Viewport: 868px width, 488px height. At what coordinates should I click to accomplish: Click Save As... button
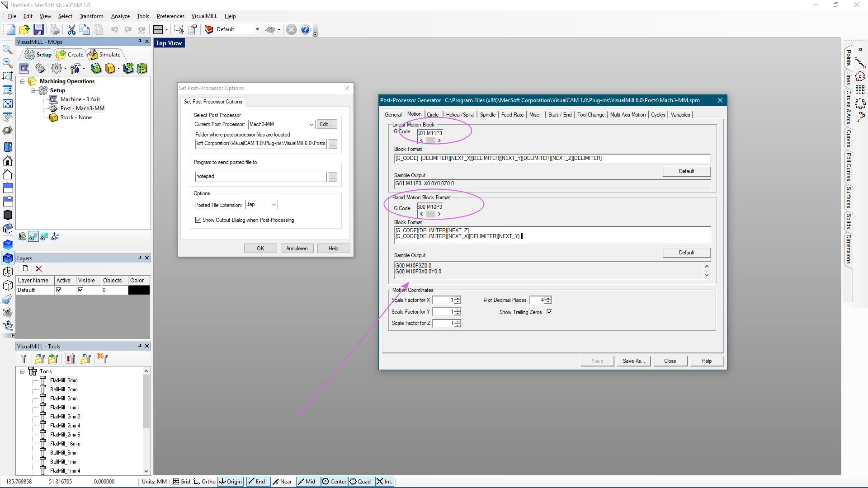(633, 361)
